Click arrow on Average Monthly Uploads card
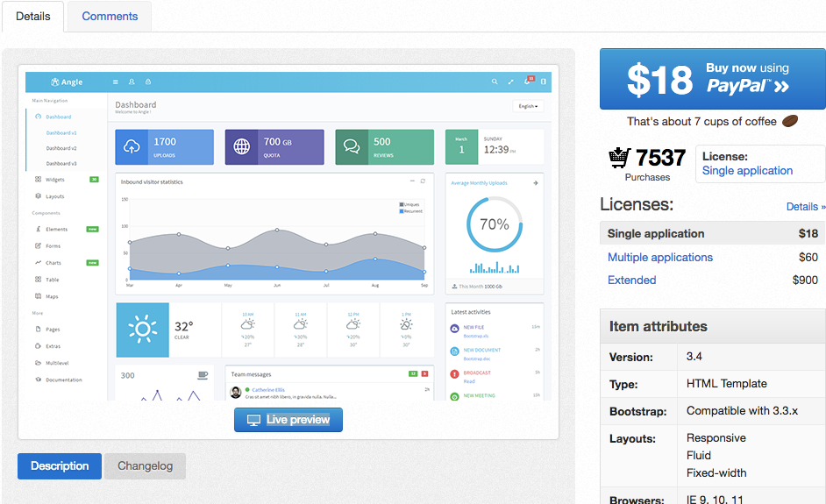826x504 pixels. click(x=535, y=183)
